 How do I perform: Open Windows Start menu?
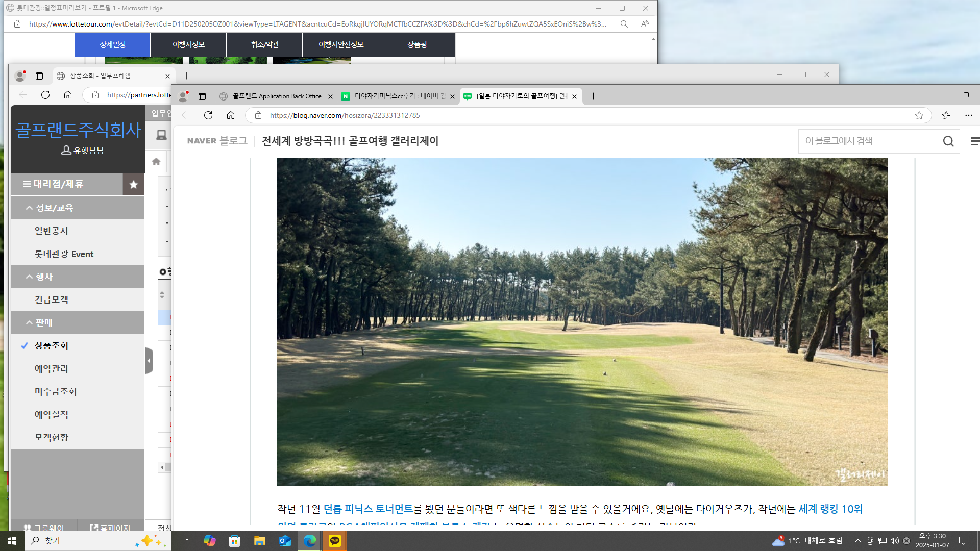(x=12, y=541)
